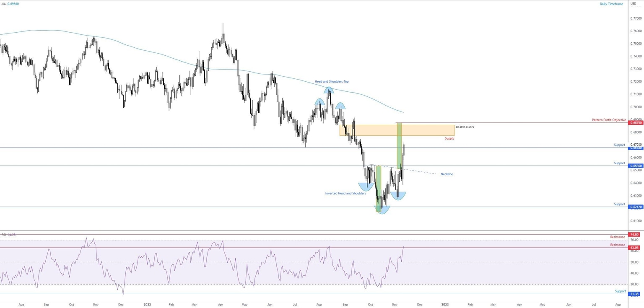Click the USD currency label
Screen dimensions: 644x308
tap(634, 4)
